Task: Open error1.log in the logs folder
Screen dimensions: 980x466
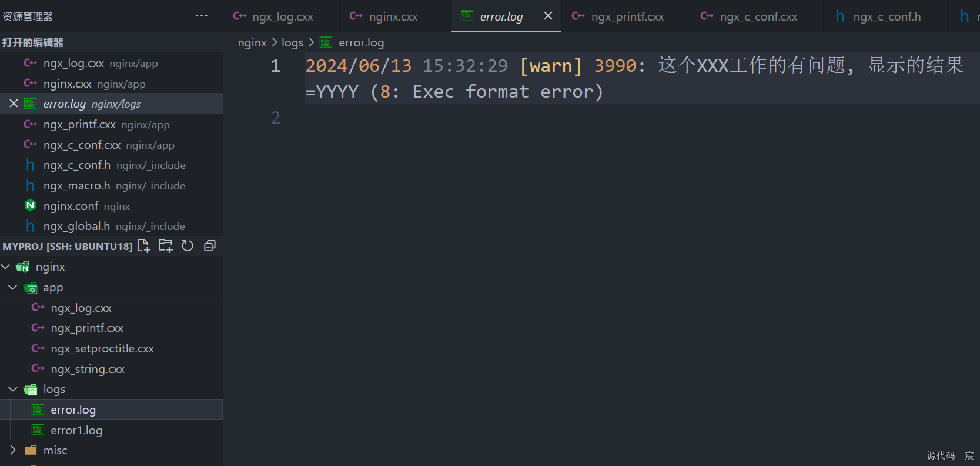Action: pyautogui.click(x=111, y=430)
